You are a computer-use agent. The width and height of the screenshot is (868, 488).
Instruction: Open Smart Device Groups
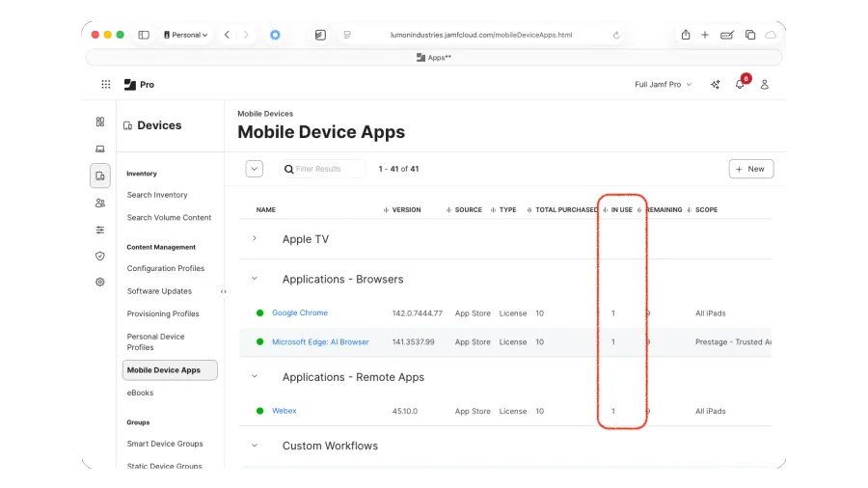(x=165, y=444)
